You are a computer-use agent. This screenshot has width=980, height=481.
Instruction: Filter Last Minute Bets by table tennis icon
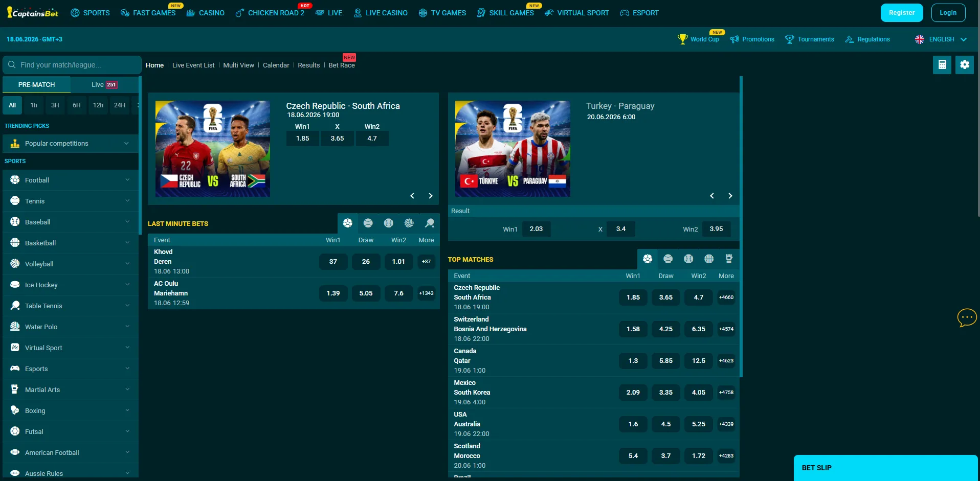pyautogui.click(x=430, y=223)
